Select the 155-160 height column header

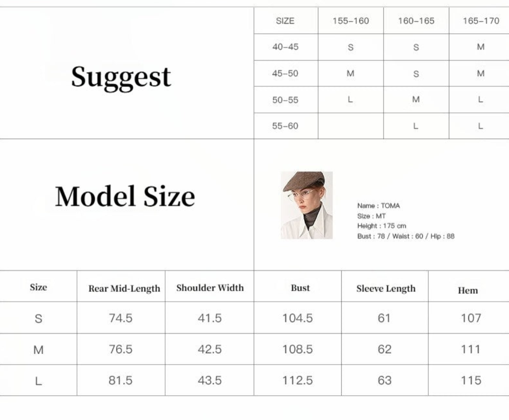coord(351,21)
